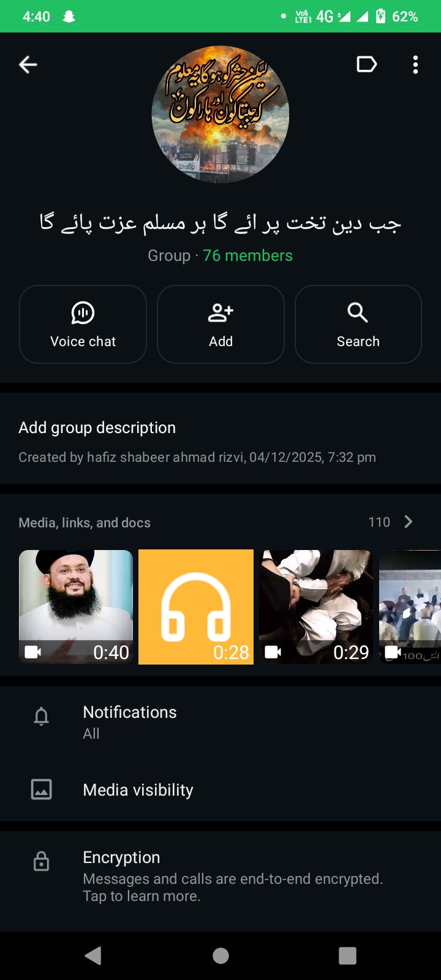Expand media list with chevron arrow
The height and width of the screenshot is (980, 441).
tap(409, 522)
